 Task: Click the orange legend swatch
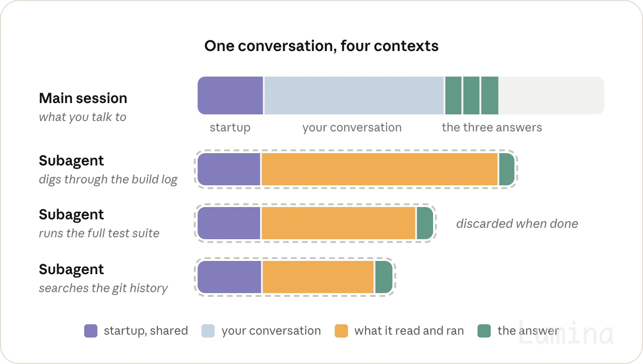click(x=341, y=331)
